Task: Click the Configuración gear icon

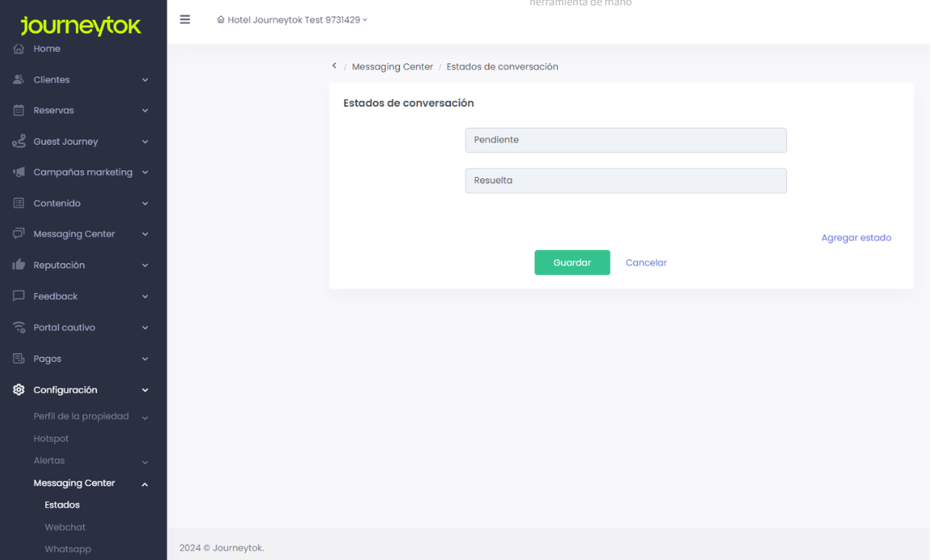Action: tap(19, 390)
